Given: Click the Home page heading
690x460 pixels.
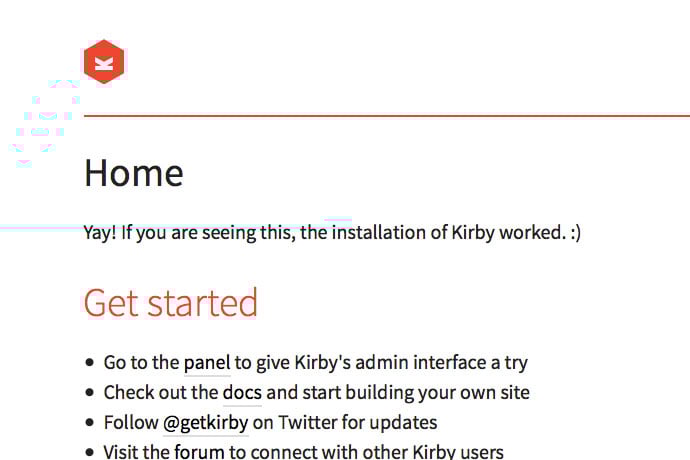Looking at the screenshot, I should [x=134, y=173].
